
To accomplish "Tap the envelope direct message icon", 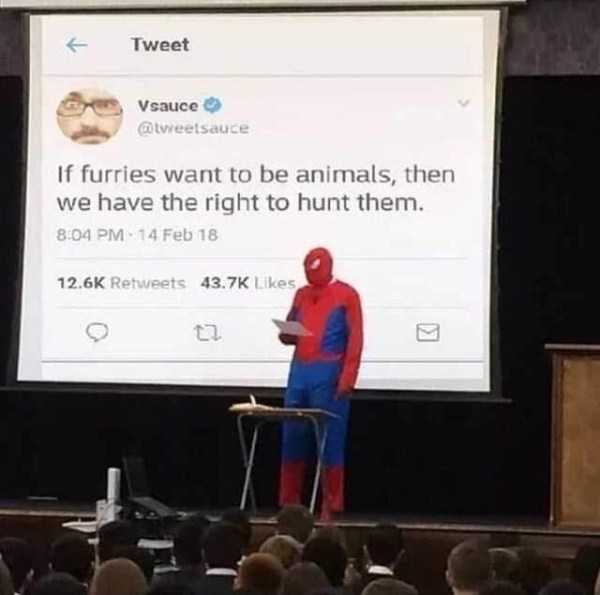I will [428, 332].
